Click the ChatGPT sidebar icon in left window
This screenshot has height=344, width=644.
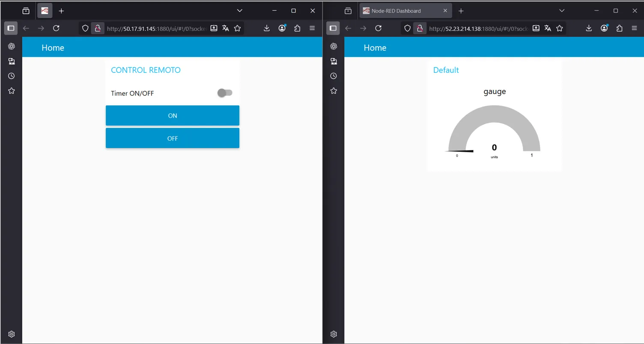tap(12, 46)
